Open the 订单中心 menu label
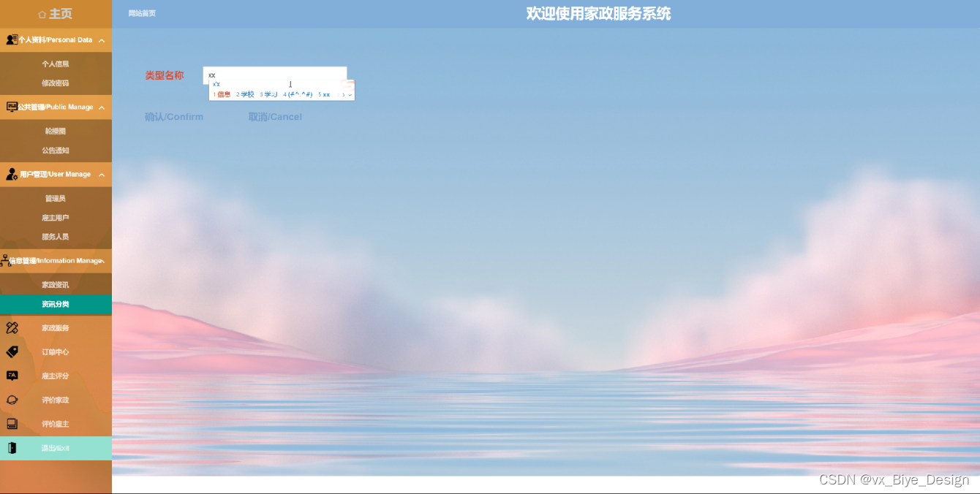Image resolution: width=980 pixels, height=494 pixels. click(56, 352)
